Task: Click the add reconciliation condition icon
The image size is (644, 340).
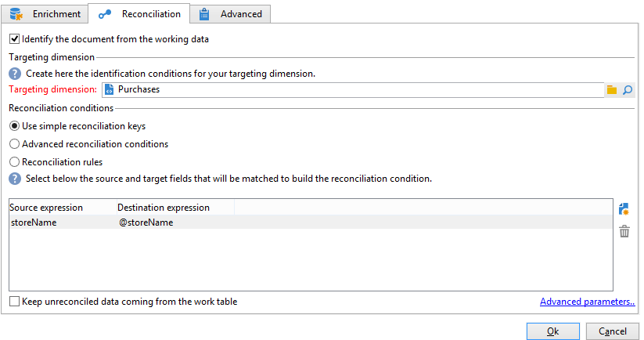Action: 624,209
